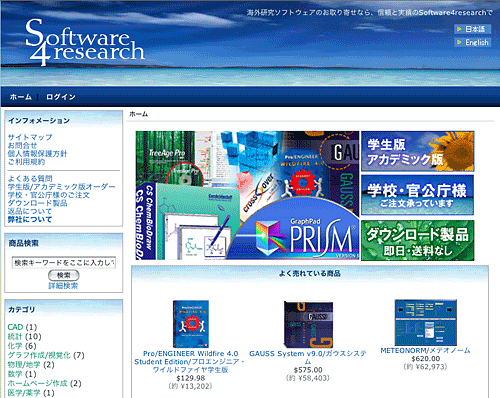This screenshot has height=398, width=500.
Task: Open 弊社について link
Action: click(30, 219)
